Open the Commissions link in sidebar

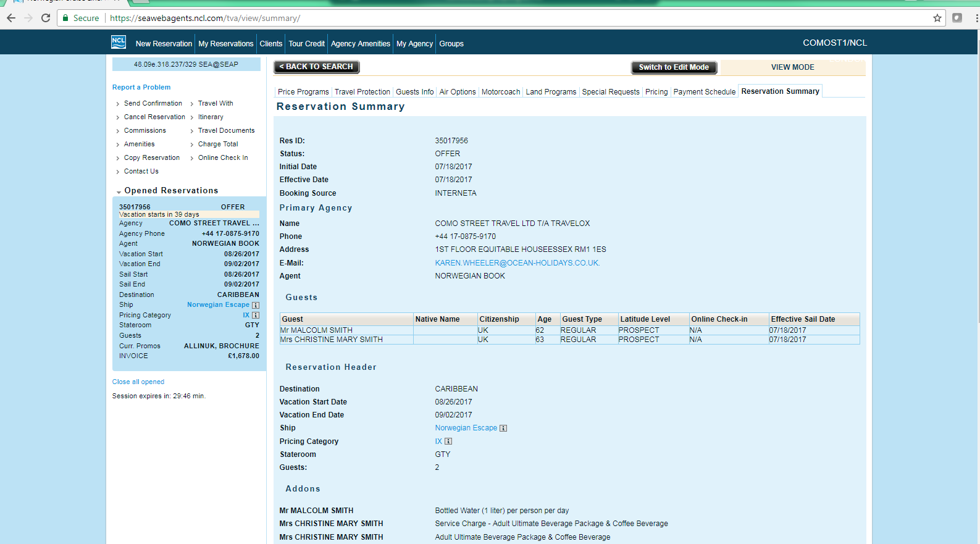pos(145,131)
